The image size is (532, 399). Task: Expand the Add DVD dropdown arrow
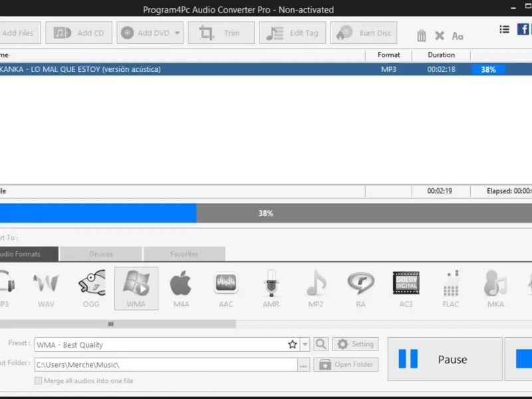pos(178,33)
